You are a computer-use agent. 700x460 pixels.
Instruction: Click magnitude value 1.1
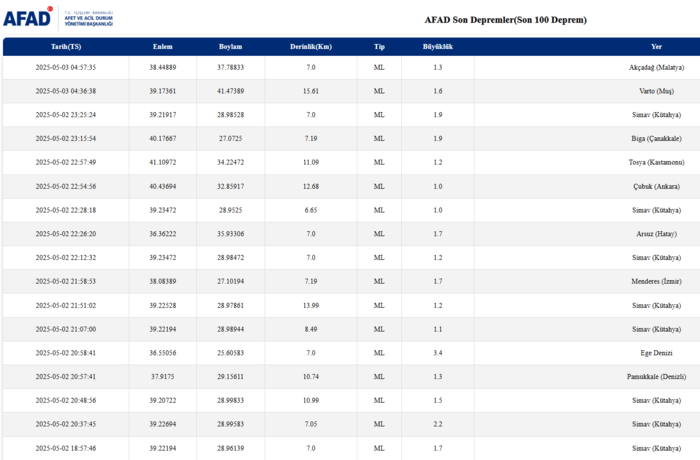[438, 329]
